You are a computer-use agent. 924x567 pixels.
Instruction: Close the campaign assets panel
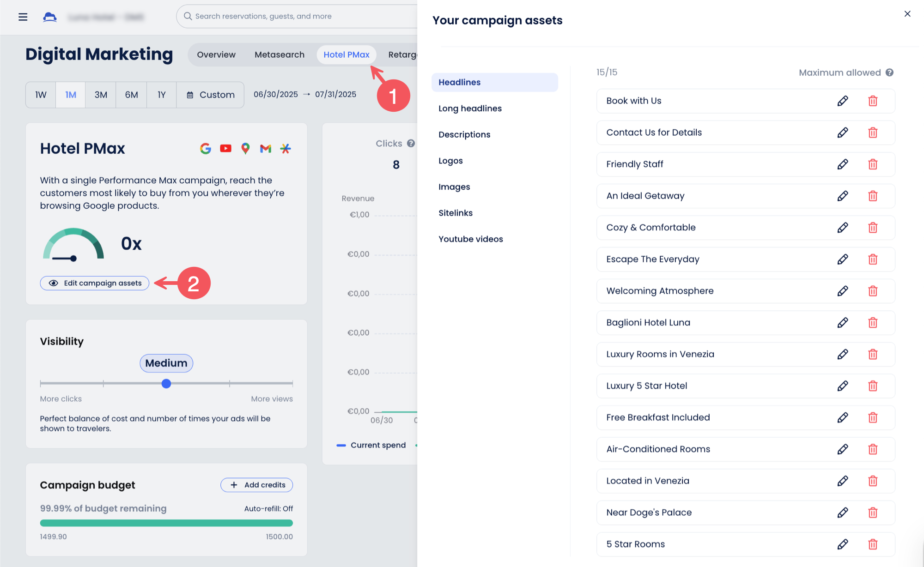[907, 14]
